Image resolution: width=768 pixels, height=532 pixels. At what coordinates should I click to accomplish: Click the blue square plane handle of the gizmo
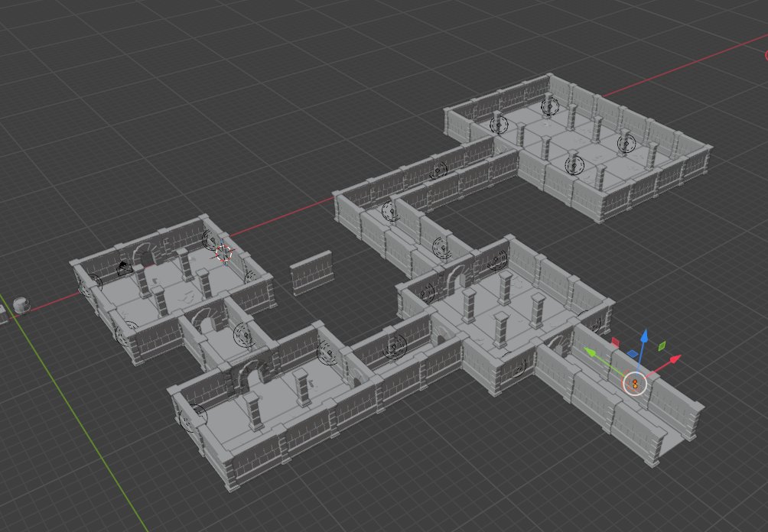(633, 354)
